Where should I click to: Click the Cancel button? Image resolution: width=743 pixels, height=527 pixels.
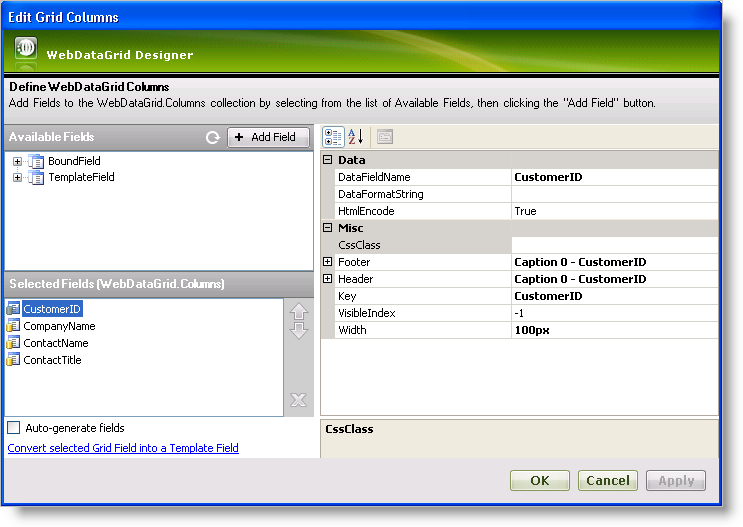point(607,481)
